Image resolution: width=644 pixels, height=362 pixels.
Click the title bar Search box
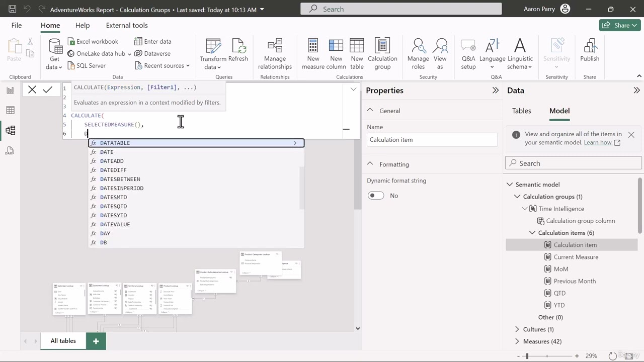click(401, 9)
